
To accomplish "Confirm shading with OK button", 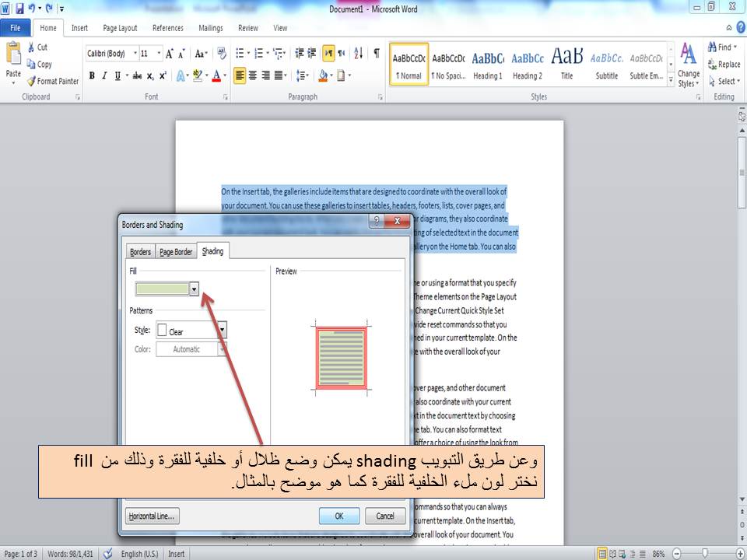I will 338,516.
